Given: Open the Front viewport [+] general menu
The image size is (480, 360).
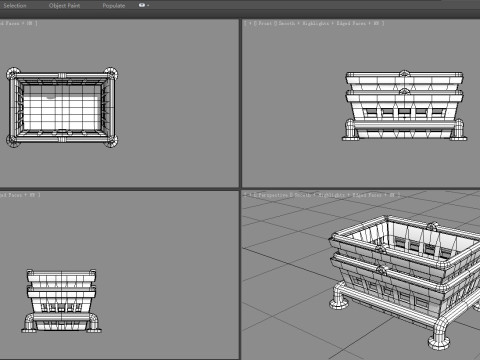Looking at the screenshot, I should coord(250,23).
